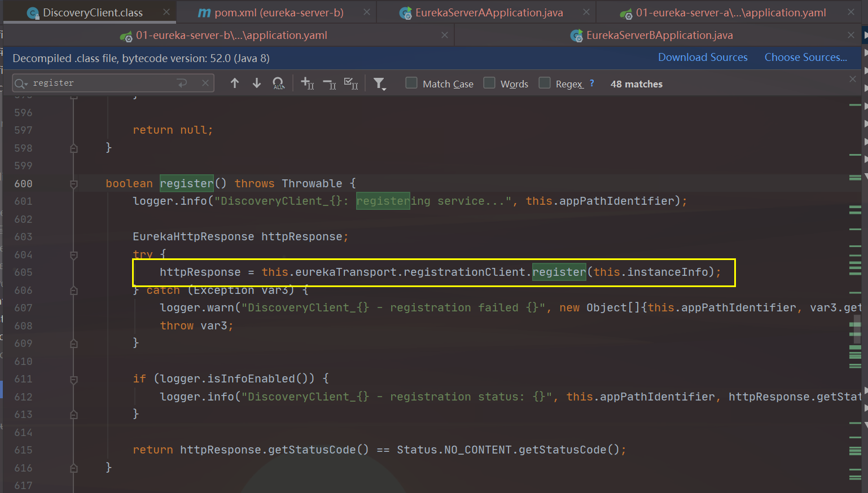Click highlighted register method name on line 600
Screen dimensions: 868x493
(x=186, y=183)
